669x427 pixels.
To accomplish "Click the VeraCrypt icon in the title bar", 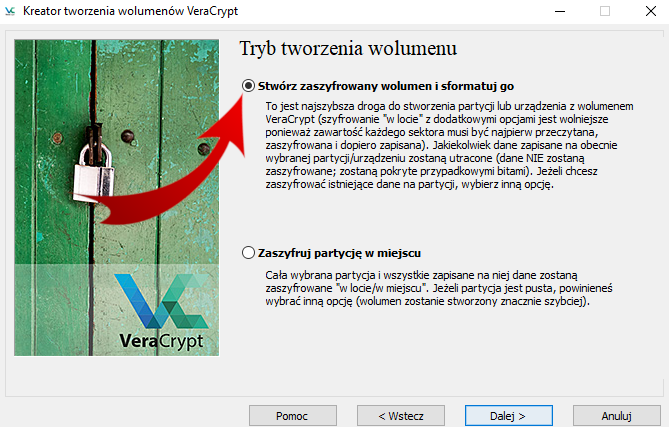I will coord(9,11).
